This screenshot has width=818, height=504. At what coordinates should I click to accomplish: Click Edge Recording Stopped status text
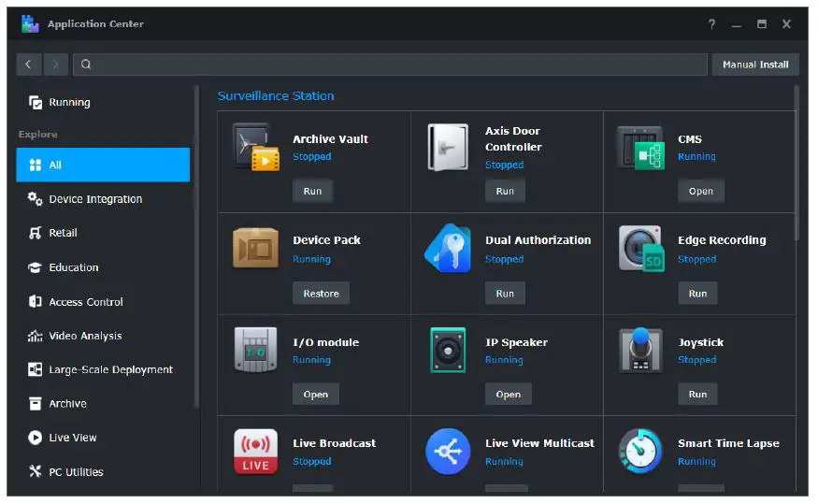pyautogui.click(x=696, y=259)
